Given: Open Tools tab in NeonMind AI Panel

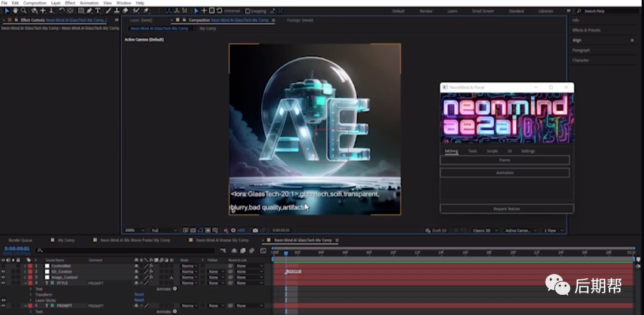Looking at the screenshot, I should [x=472, y=151].
